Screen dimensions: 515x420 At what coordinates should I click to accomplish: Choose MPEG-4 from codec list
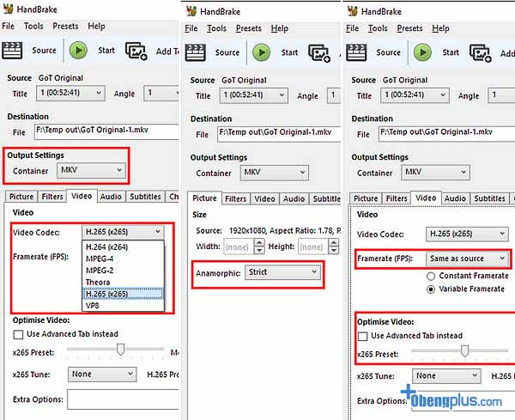point(123,259)
